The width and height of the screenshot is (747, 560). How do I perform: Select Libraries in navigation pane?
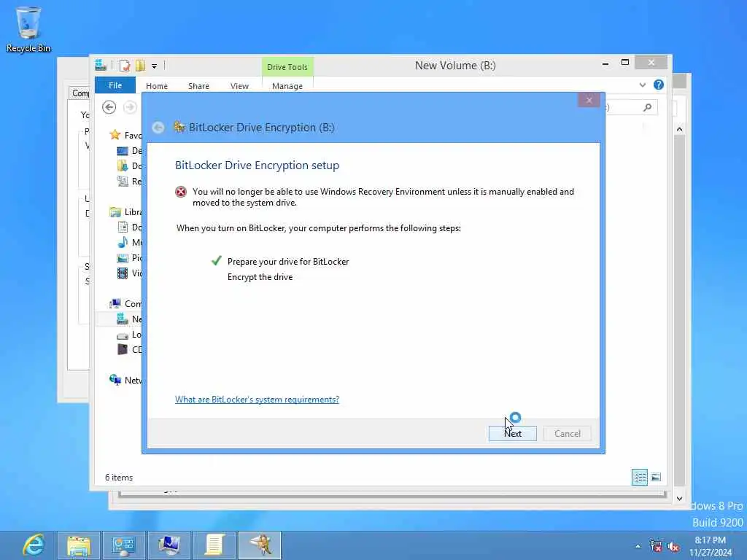coord(125,212)
